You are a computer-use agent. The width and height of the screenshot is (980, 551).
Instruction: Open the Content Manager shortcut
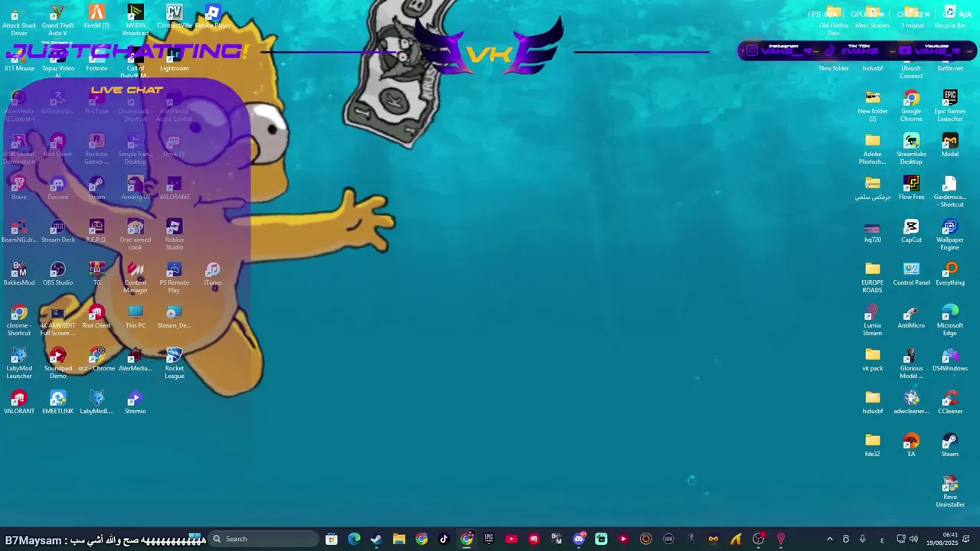[x=136, y=278]
